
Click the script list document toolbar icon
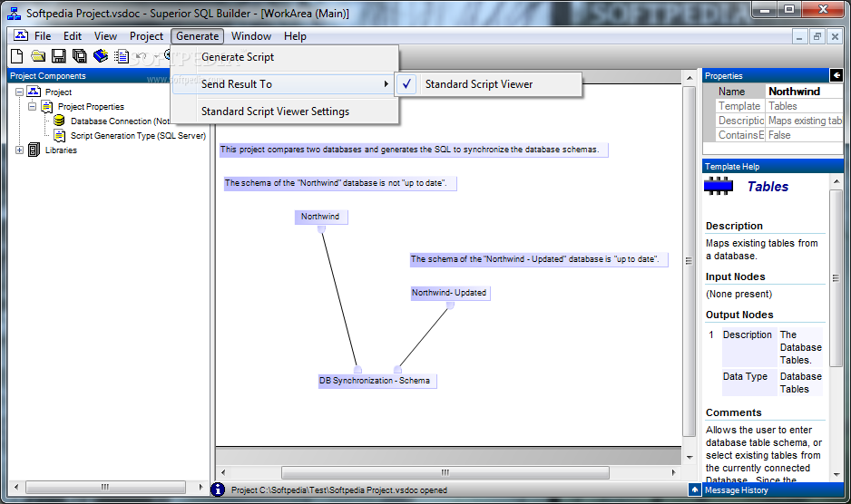point(121,56)
